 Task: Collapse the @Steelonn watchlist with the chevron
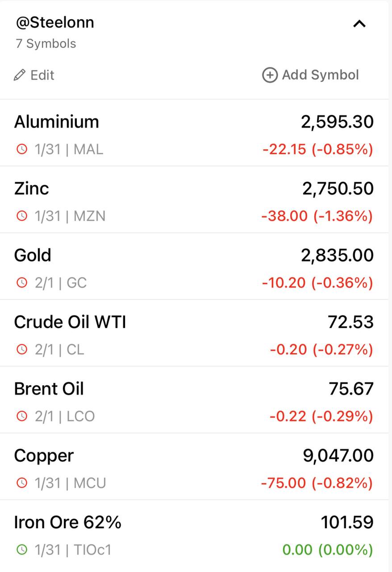[x=359, y=24]
